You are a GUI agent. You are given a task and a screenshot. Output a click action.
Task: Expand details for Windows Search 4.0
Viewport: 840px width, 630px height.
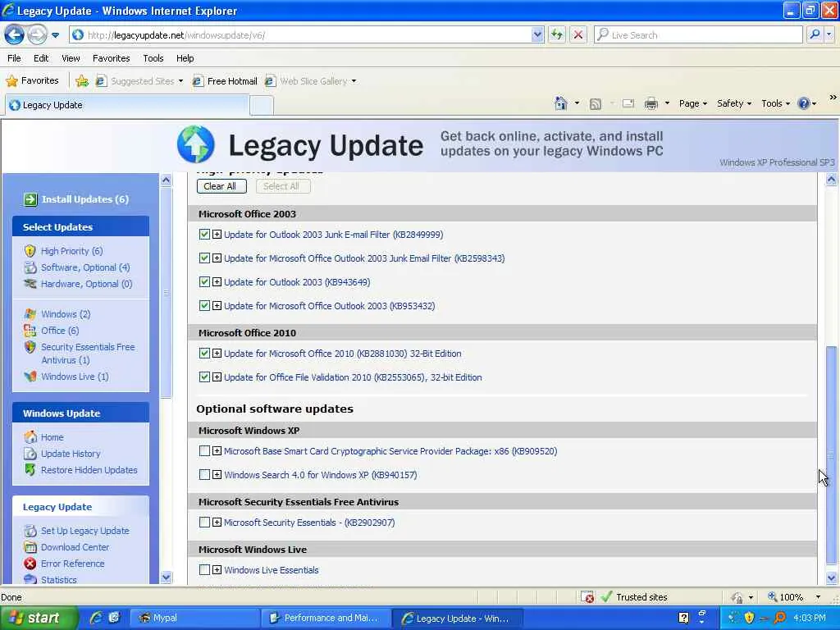pos(217,475)
